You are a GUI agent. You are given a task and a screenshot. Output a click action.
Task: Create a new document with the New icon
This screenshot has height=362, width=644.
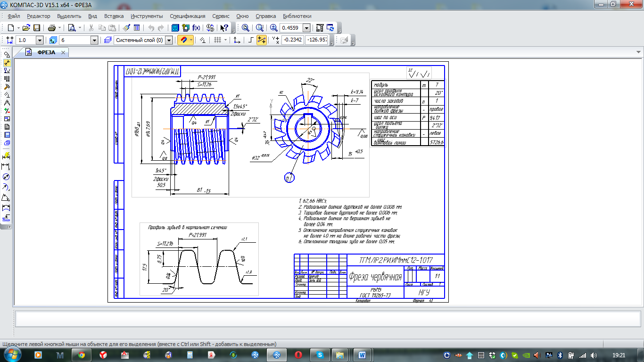coord(11,28)
